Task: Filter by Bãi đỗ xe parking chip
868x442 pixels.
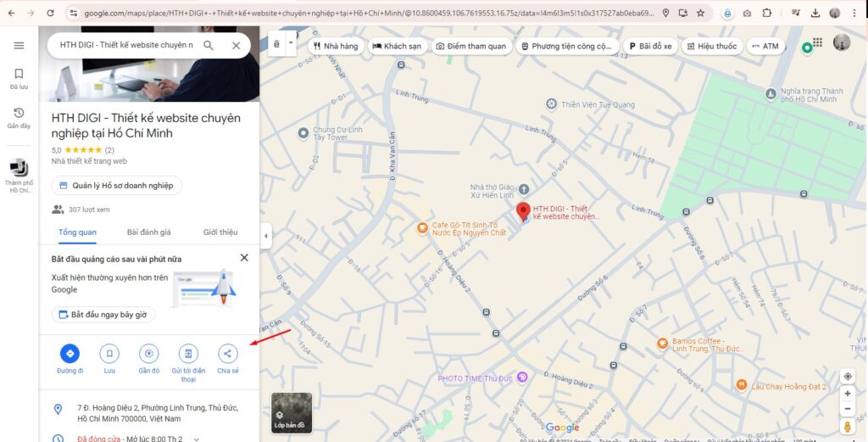Action: [650, 46]
